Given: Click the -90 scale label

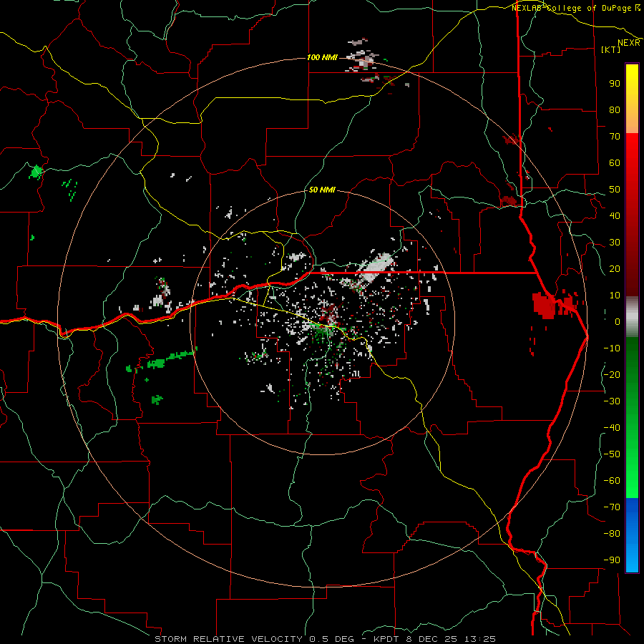Looking at the screenshot, I should pos(612,560).
